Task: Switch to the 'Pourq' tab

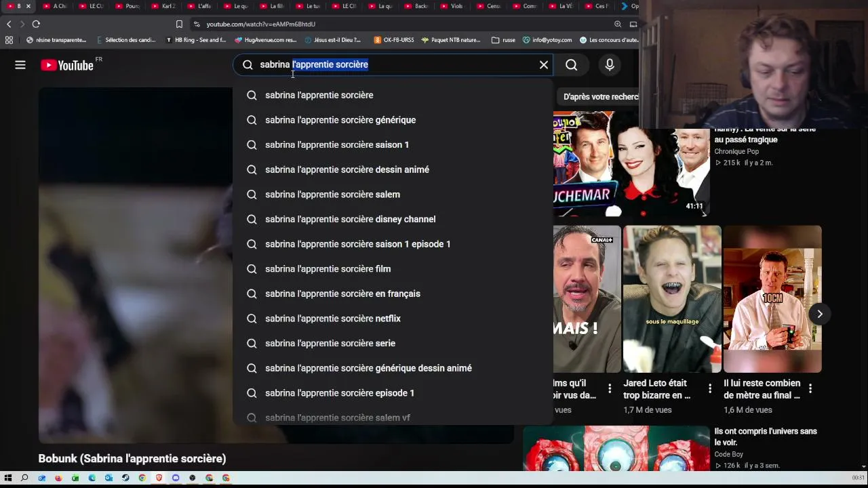Action: 127,6
